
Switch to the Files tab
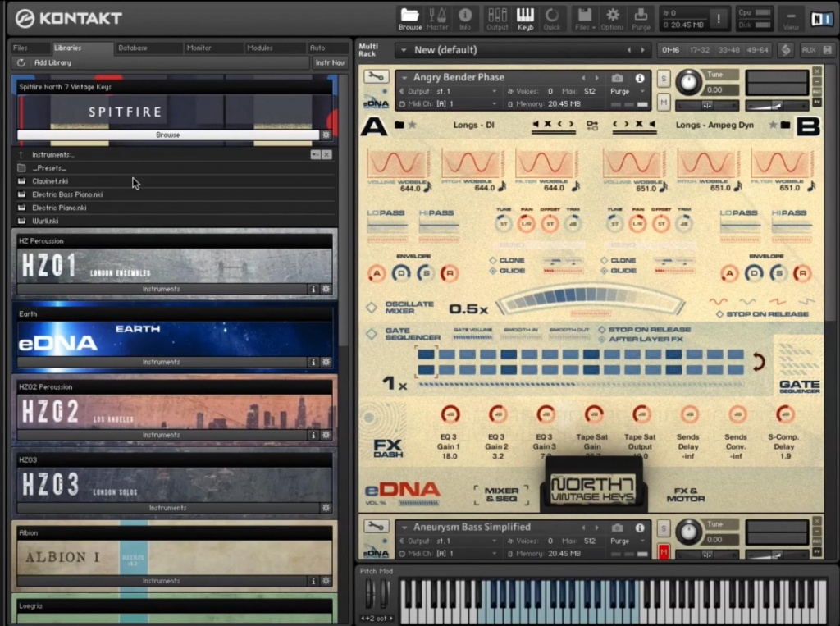(x=21, y=48)
